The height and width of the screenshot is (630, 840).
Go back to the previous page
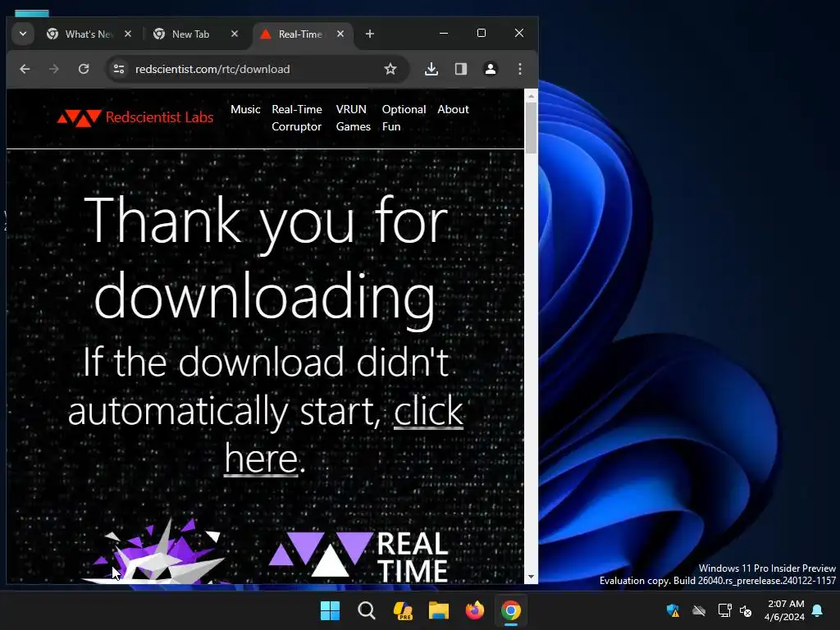(25, 69)
